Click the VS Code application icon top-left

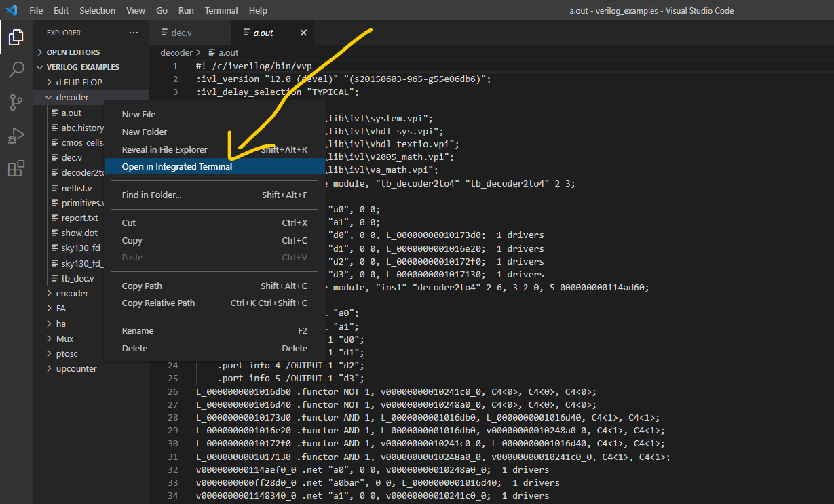click(x=10, y=10)
